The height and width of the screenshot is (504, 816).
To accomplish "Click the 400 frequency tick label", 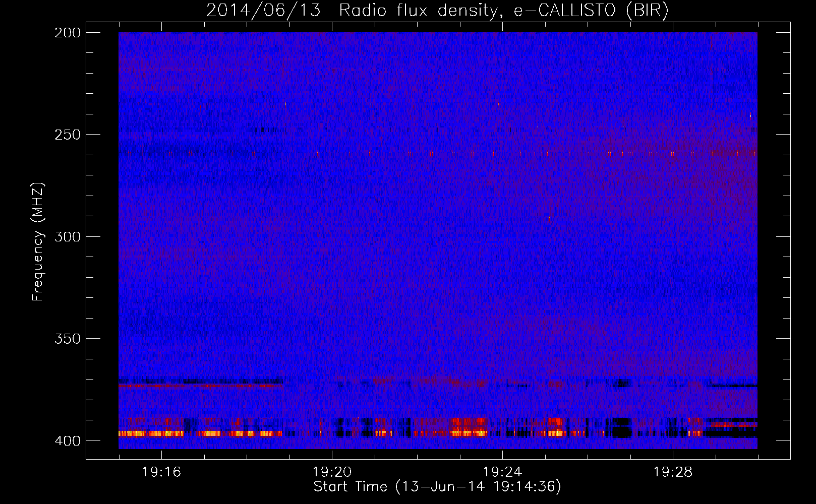I will click(x=68, y=440).
